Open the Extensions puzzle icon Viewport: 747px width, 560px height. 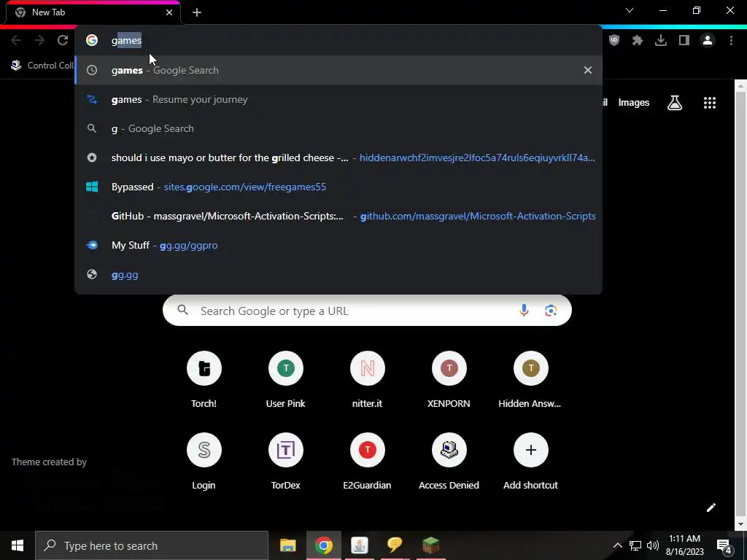(x=638, y=41)
